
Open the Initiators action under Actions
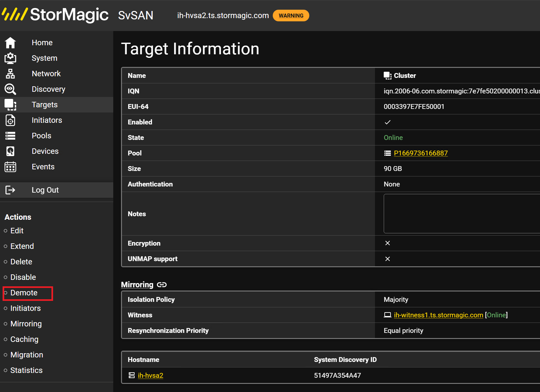pyautogui.click(x=26, y=308)
